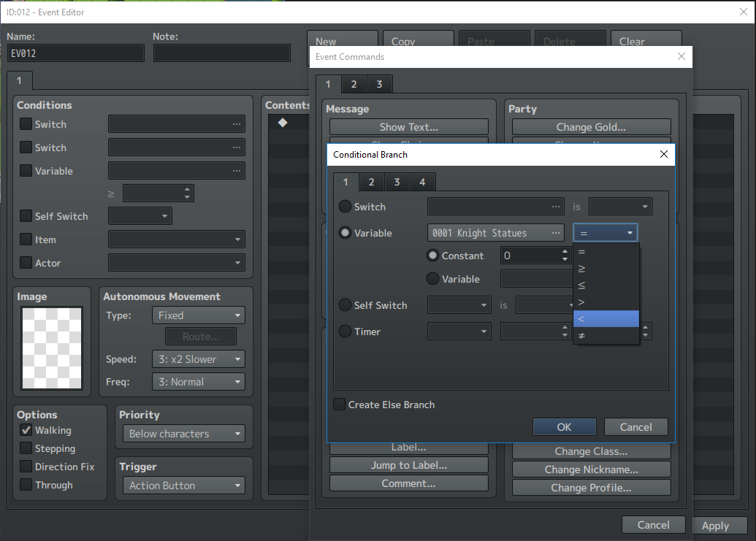Open variable picker for 0001 Knight Statues
The width and height of the screenshot is (756, 541).
tap(555, 233)
